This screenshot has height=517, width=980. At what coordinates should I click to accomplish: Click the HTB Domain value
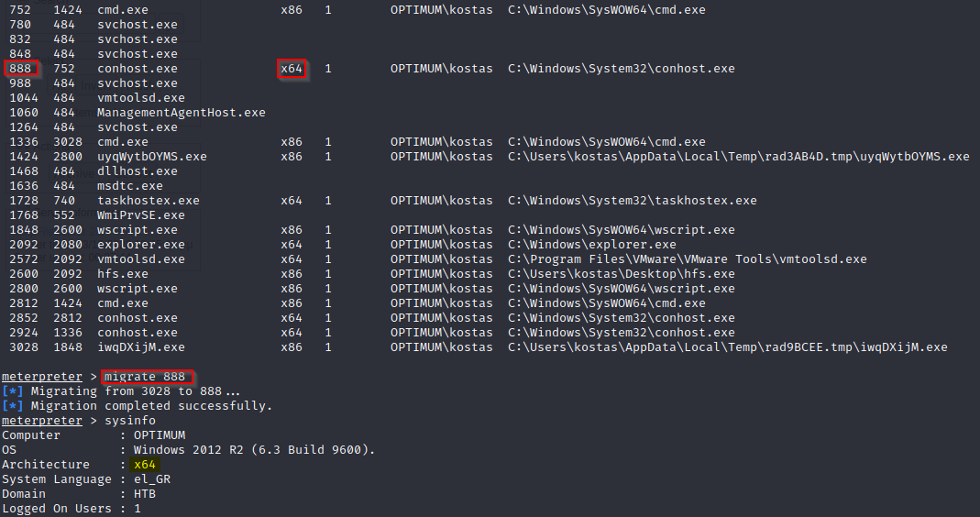[145, 494]
